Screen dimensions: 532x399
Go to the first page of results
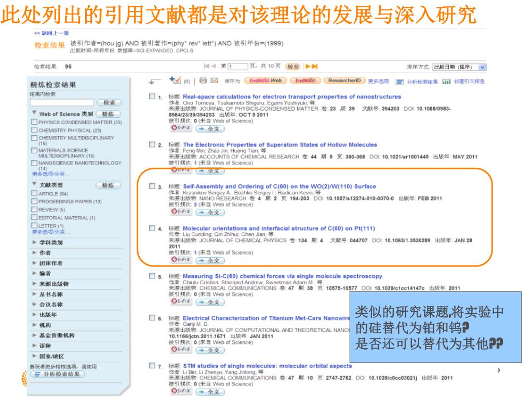pyautogui.click(x=206, y=66)
